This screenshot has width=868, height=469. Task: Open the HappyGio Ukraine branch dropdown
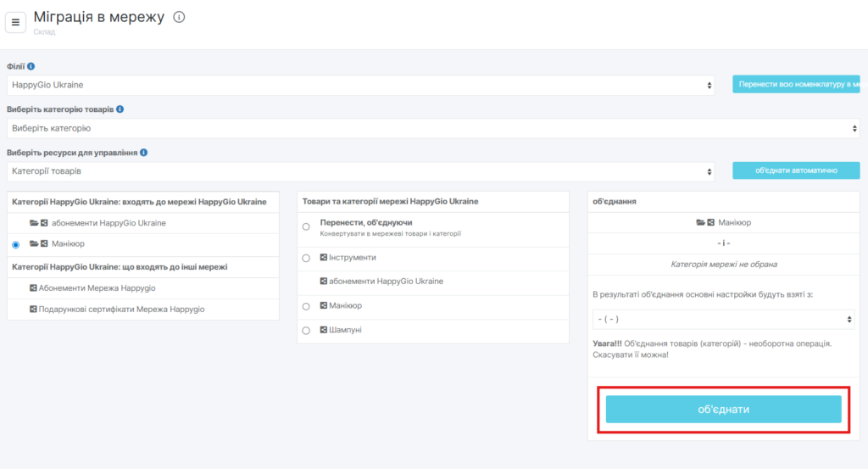pyautogui.click(x=363, y=85)
